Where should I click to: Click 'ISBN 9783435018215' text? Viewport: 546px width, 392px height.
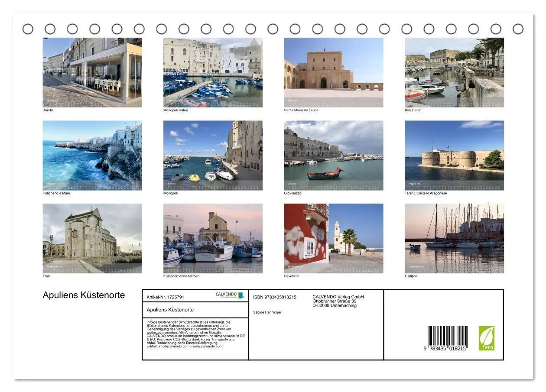[x=275, y=297]
